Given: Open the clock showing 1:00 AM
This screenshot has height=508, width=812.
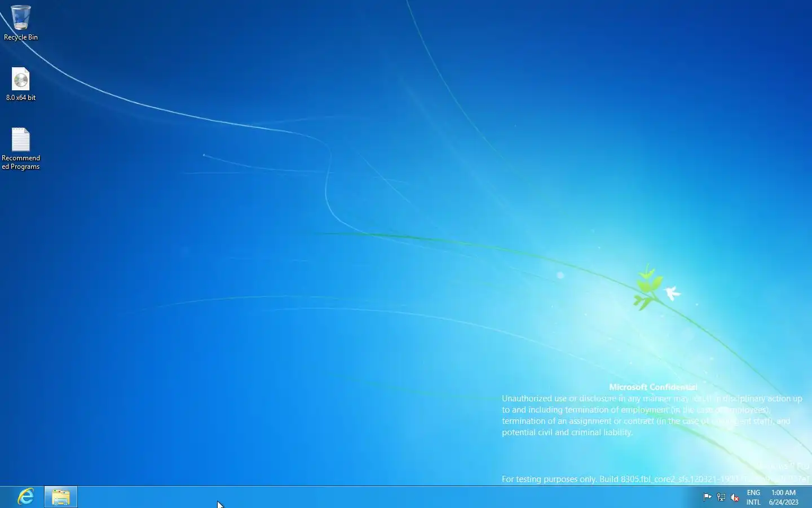Looking at the screenshot, I should 784,497.
